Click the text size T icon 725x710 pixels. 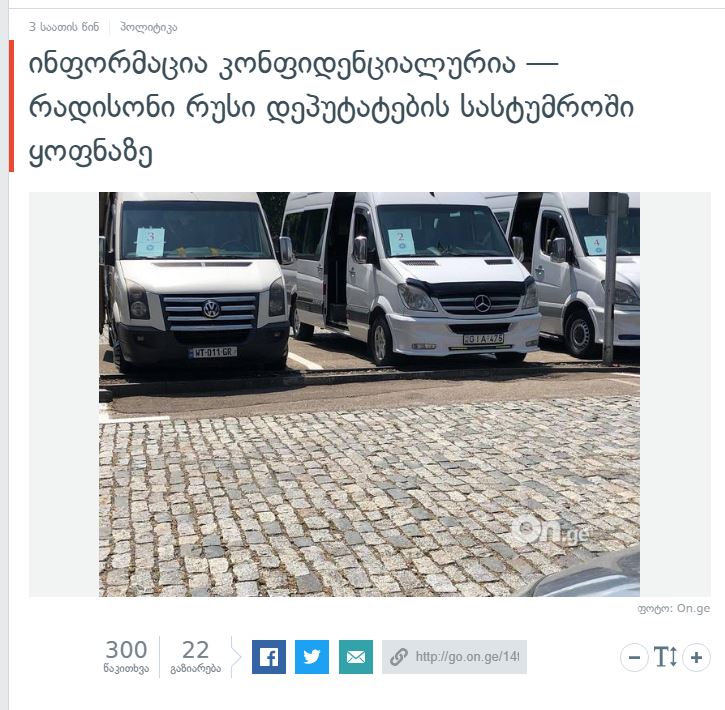click(x=665, y=657)
